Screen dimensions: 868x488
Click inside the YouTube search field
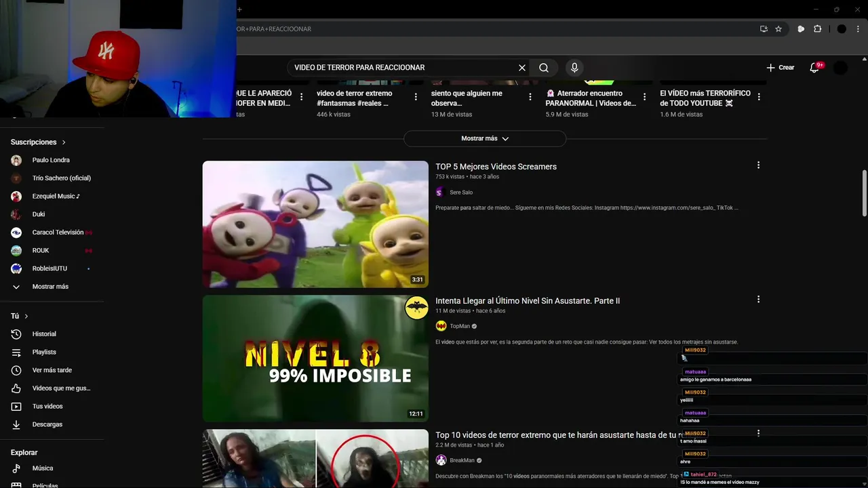(x=403, y=68)
